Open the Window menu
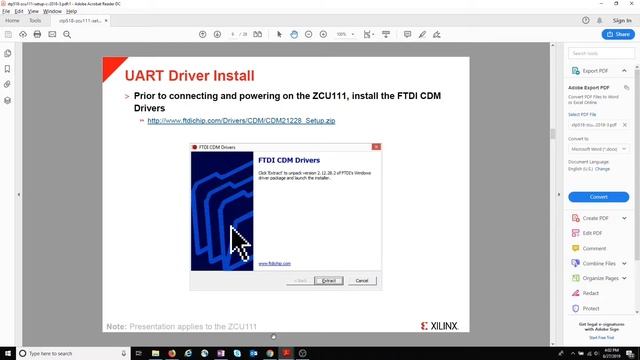Screen dimensions: 640x360 tap(52, 11)
